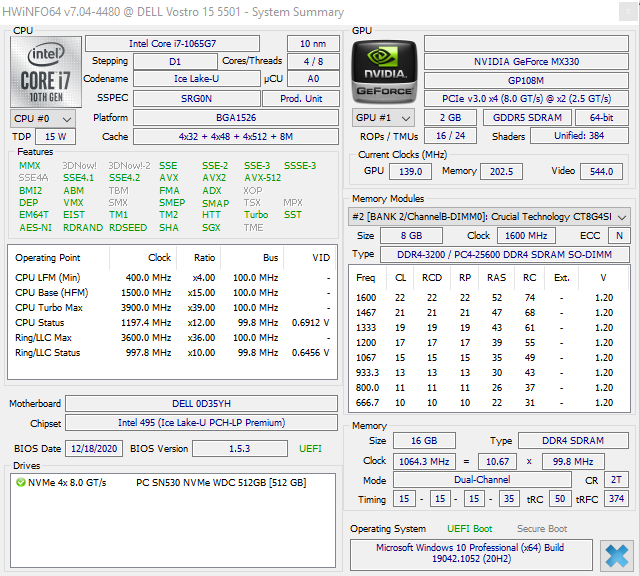Click the Windows 10 Professional OS field
The image size is (640, 576).
point(471,554)
